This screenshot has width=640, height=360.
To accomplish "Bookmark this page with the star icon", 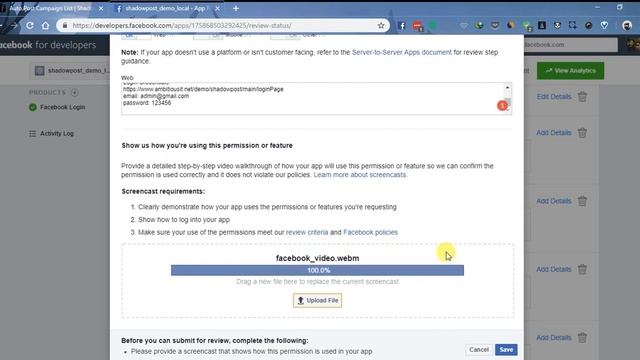I will point(381,25).
